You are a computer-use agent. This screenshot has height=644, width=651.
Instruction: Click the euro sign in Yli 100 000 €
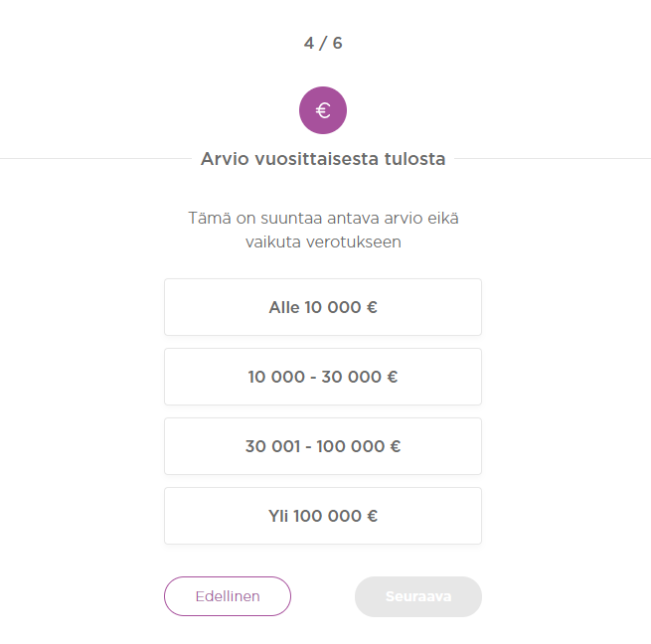372,516
